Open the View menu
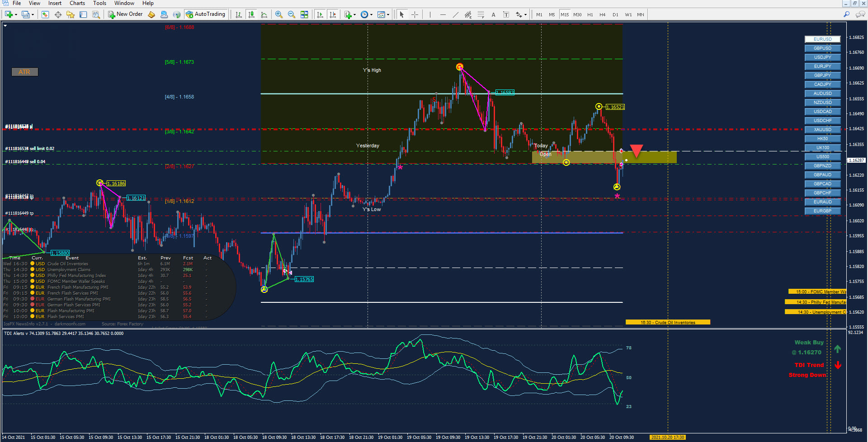This screenshot has height=442, width=868. 34,3
